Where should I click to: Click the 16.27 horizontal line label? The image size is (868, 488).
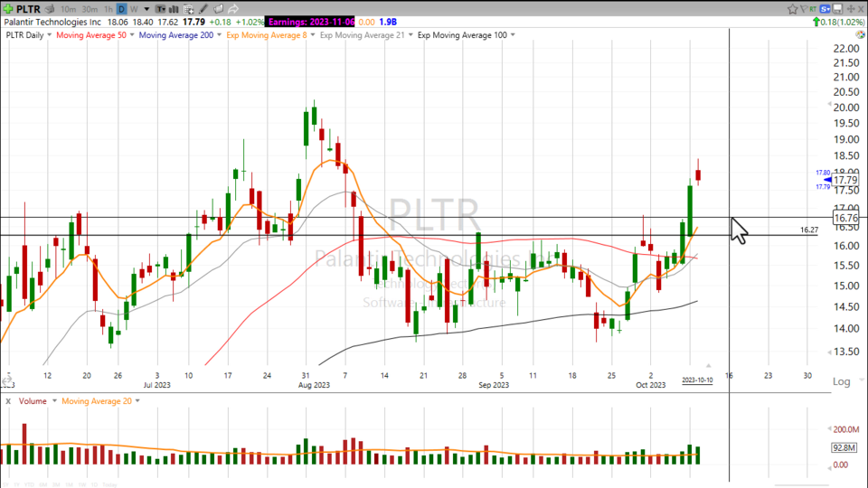[809, 230]
